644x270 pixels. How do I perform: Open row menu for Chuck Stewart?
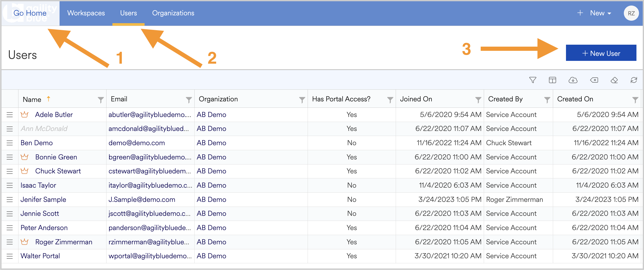click(x=10, y=171)
